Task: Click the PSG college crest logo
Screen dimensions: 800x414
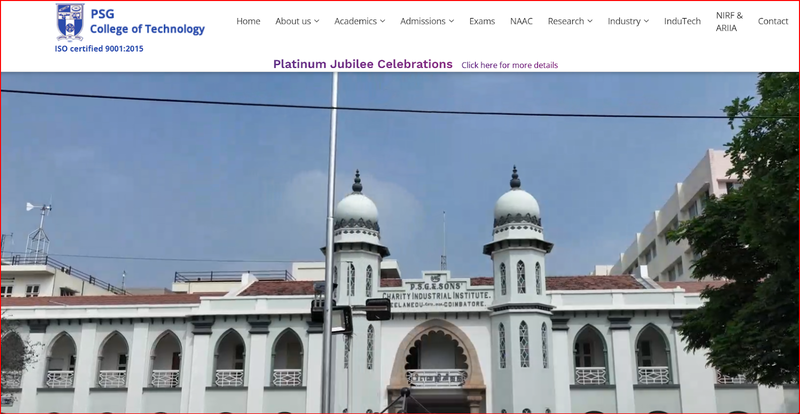Action: [x=70, y=22]
